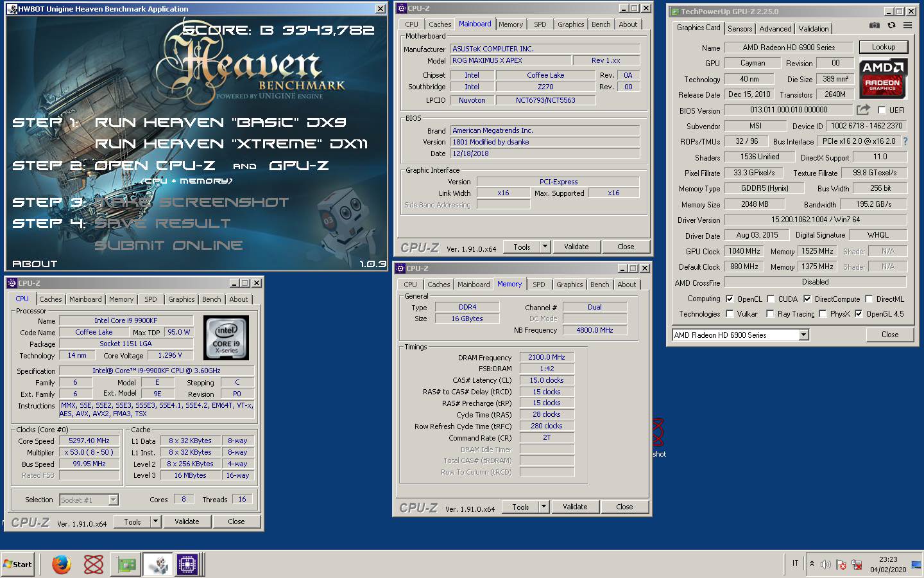Click the Core Speed value 5297.40 MHz
This screenshot has height=578, width=924.
coord(89,441)
